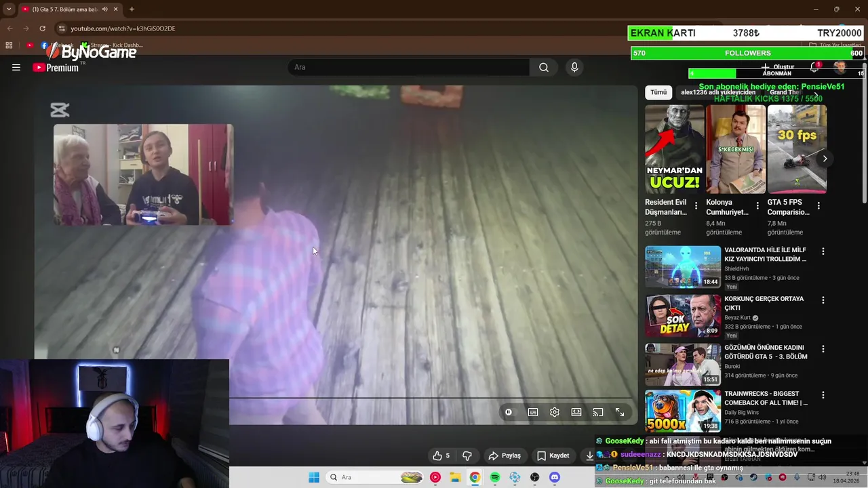Open site information icon in address bar
The width and height of the screenshot is (868, 488).
point(62,28)
